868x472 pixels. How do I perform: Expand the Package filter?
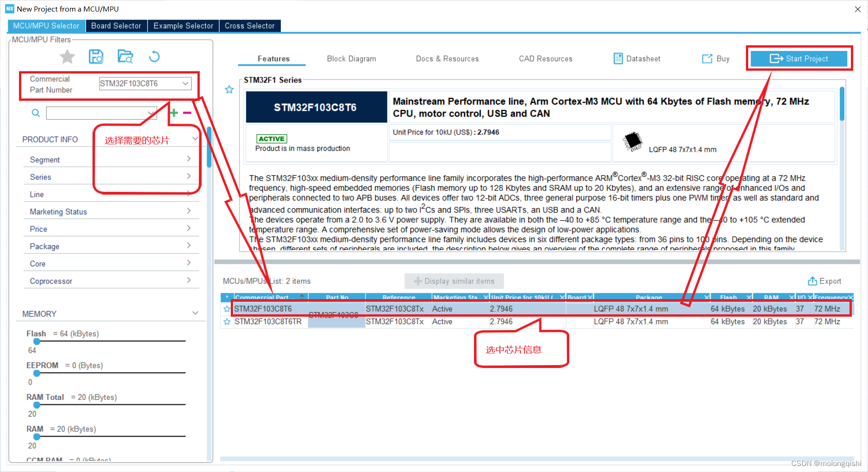(x=189, y=245)
